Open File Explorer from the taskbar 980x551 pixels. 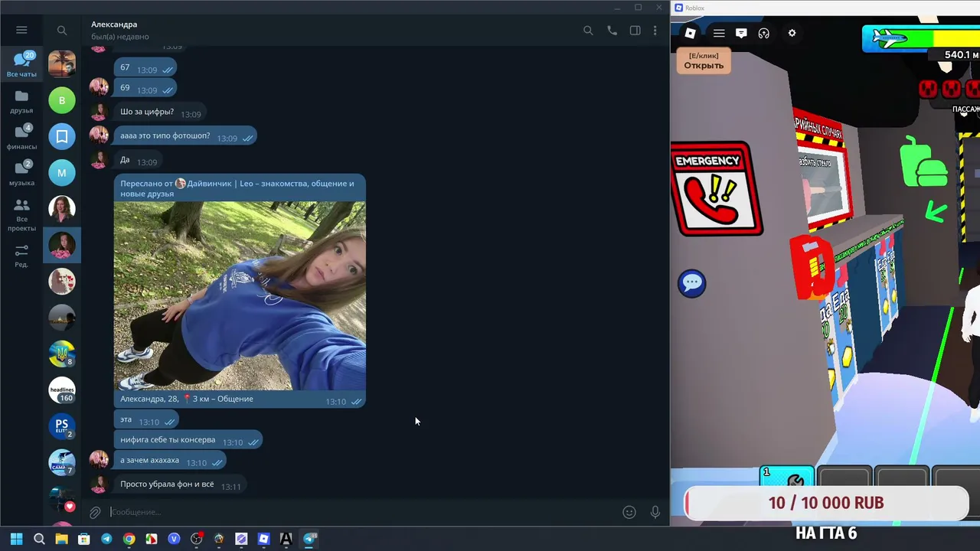pos(61,539)
